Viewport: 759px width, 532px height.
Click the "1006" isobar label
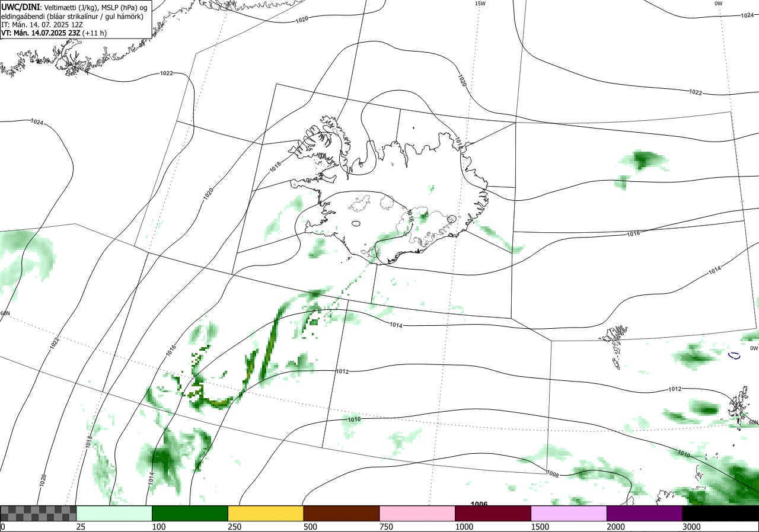point(479,504)
